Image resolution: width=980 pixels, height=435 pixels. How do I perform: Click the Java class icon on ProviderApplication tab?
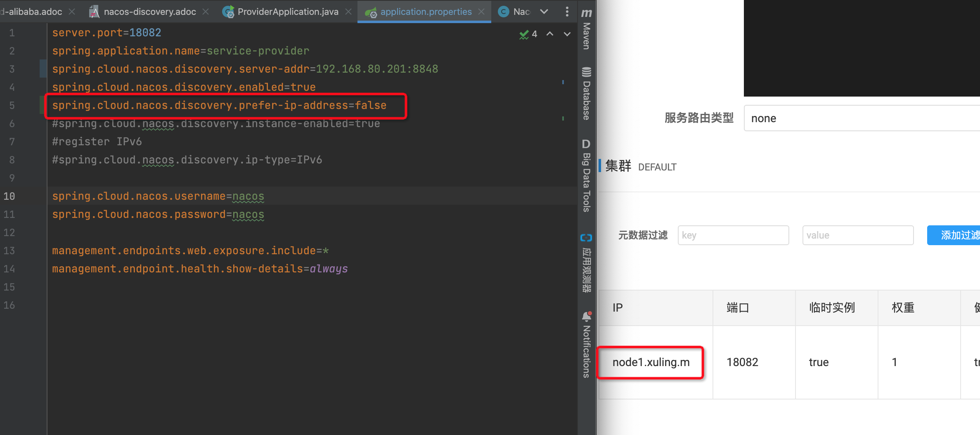pos(228,12)
